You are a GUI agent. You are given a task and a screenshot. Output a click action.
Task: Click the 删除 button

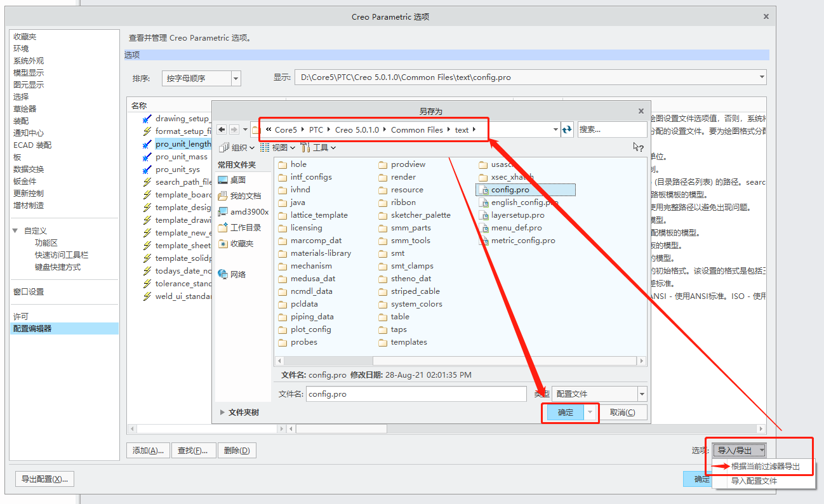[237, 451]
